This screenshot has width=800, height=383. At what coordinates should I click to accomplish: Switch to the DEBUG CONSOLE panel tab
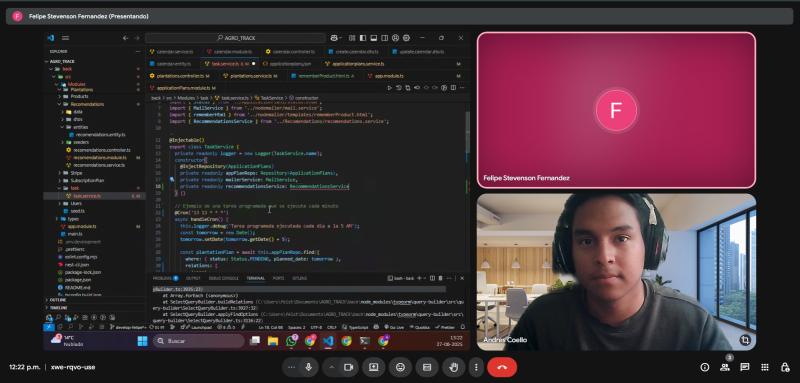pyautogui.click(x=223, y=278)
